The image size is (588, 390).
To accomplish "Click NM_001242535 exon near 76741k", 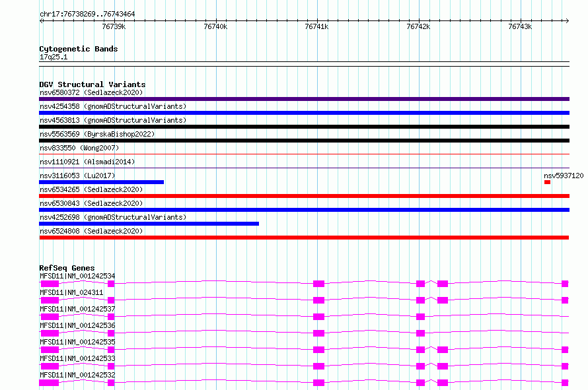I will click(318, 350).
